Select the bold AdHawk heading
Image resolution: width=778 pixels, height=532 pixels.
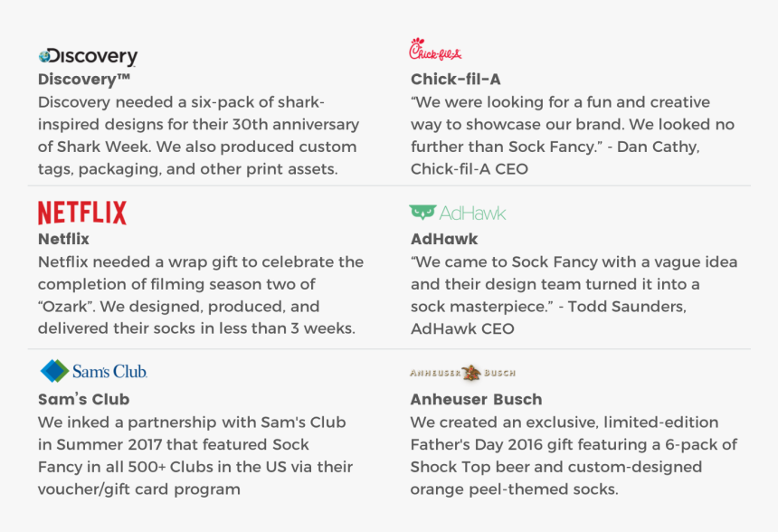click(444, 239)
